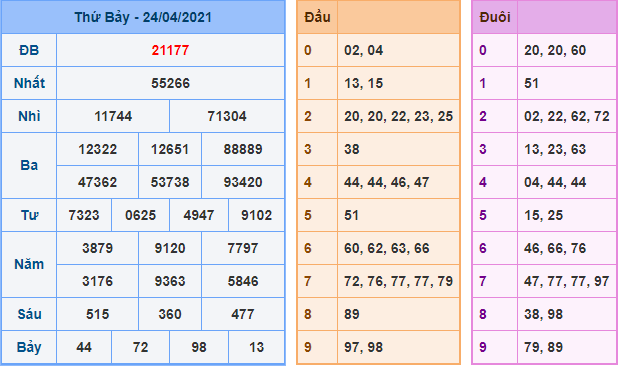619x366 pixels.
Task: Click Đuôi values '38, 98'
Action: (544, 314)
